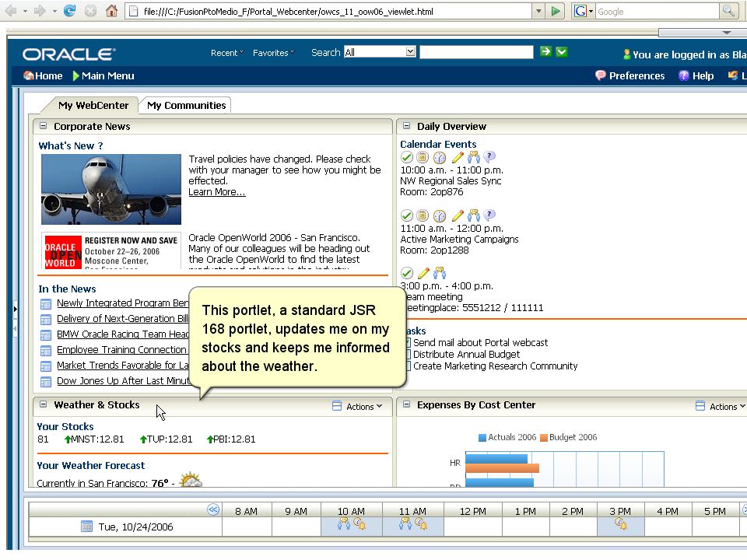Click Budget 2006 orange legend swatch
This screenshot has width=747, height=560.
click(x=544, y=438)
